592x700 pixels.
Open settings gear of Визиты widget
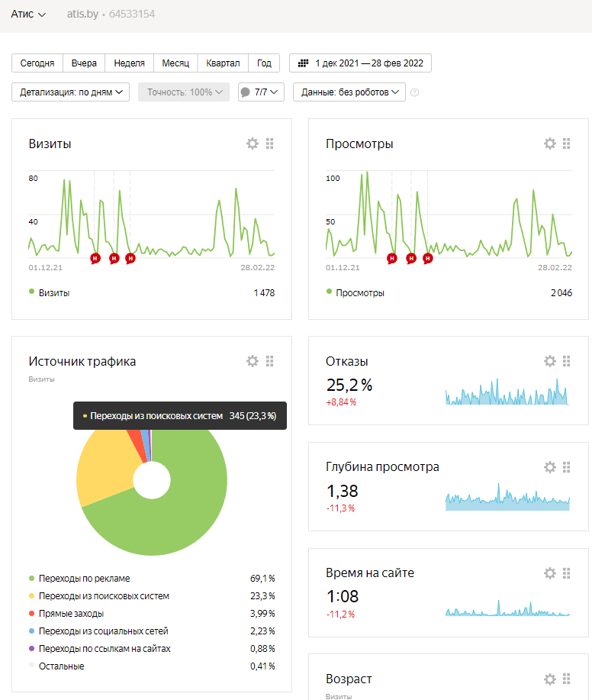[x=253, y=144]
